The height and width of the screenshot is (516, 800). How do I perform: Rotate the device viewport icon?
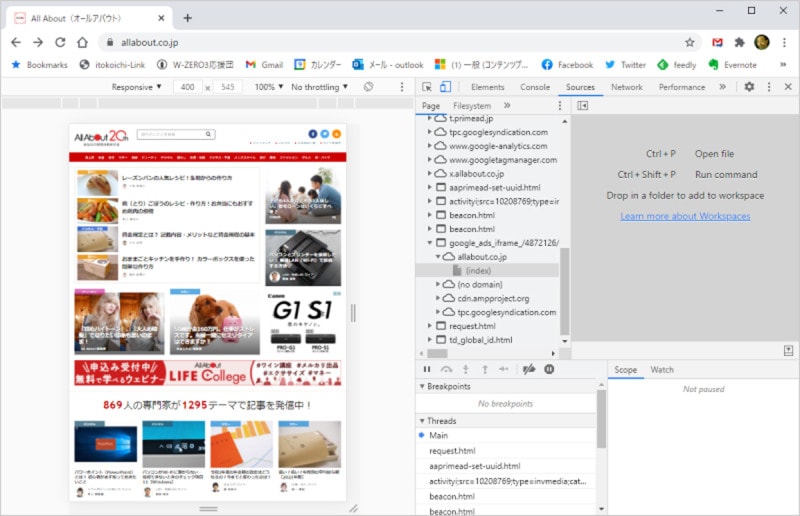[368, 87]
